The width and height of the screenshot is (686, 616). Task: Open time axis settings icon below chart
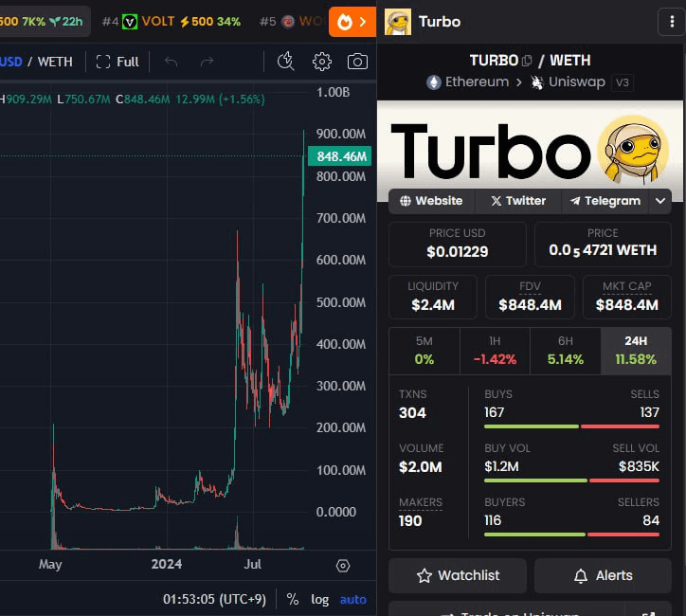[343, 566]
